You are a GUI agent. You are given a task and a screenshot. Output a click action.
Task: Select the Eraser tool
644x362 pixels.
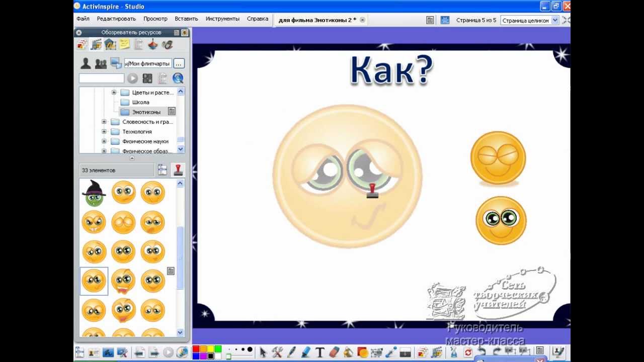(335, 352)
